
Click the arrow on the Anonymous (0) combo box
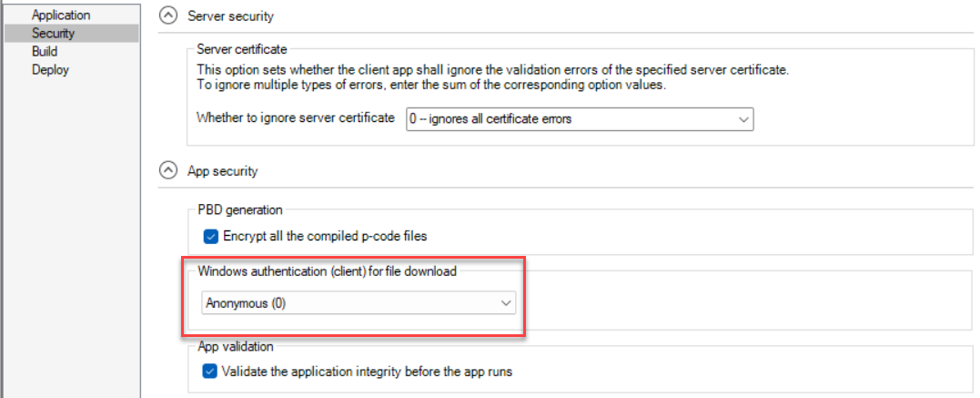(x=506, y=304)
